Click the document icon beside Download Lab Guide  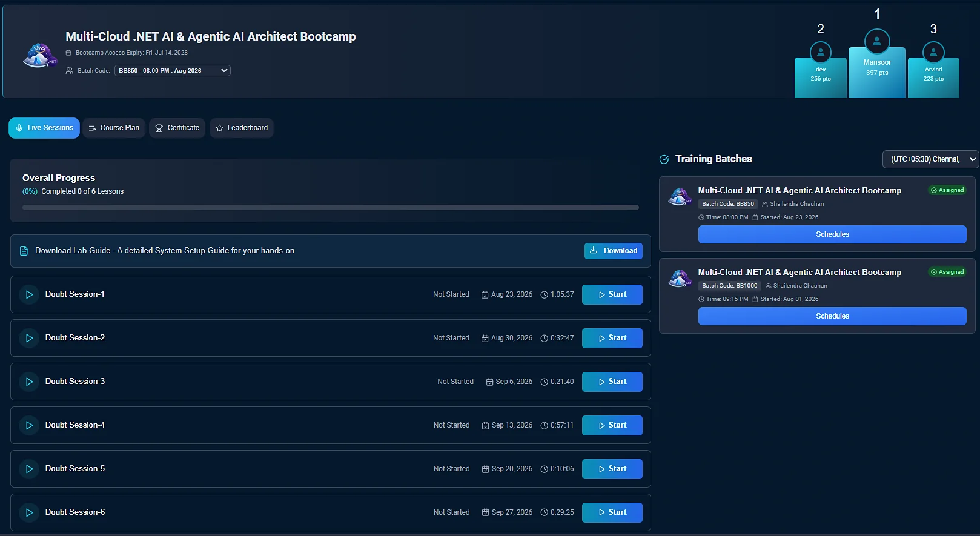(24, 251)
